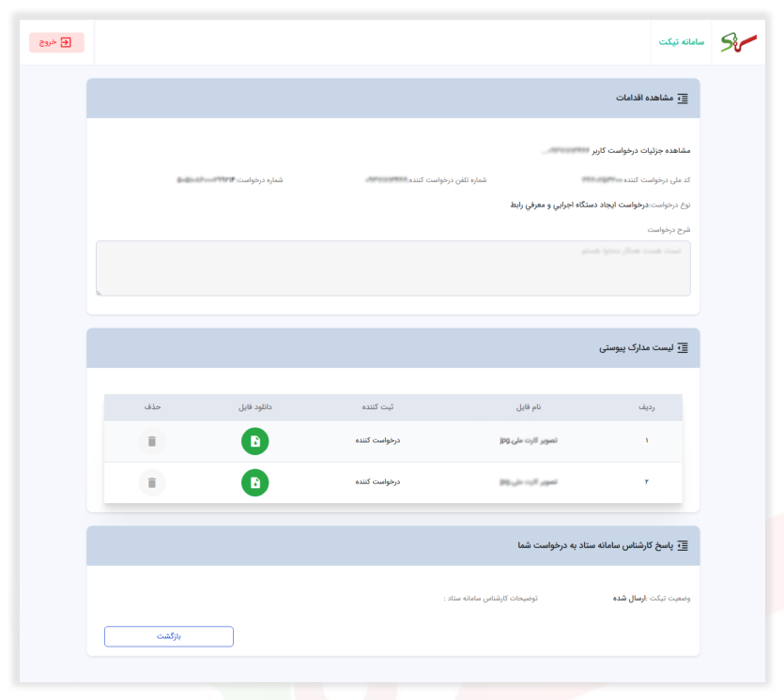
Task: Click the menu icon beside مشاهده اقدامات
Action: (683, 99)
